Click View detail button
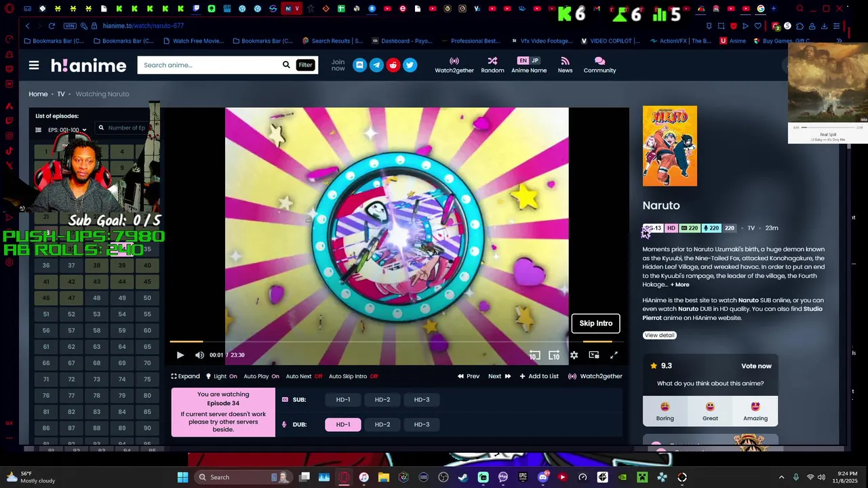This screenshot has width=868, height=488. [x=659, y=335]
